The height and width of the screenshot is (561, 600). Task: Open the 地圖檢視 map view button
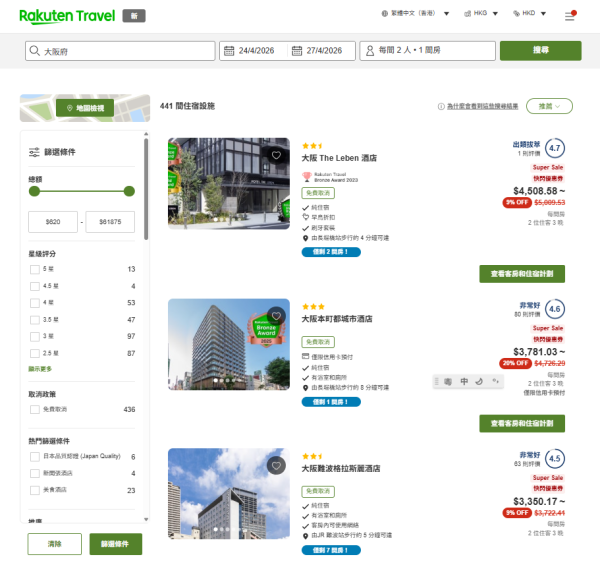[x=85, y=108]
